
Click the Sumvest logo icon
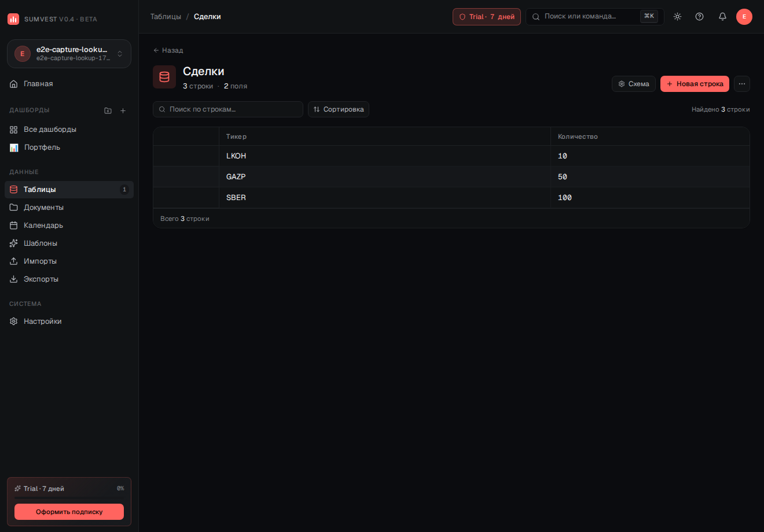tap(13, 19)
